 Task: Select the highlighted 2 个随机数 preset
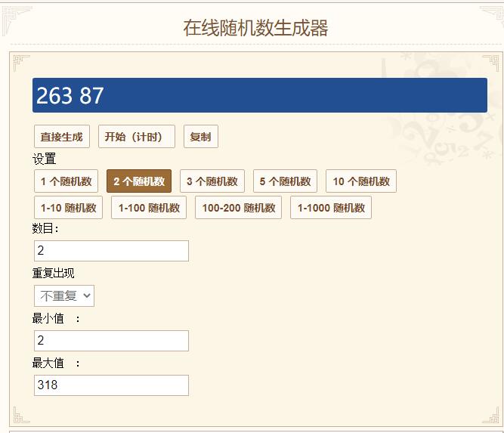point(139,181)
